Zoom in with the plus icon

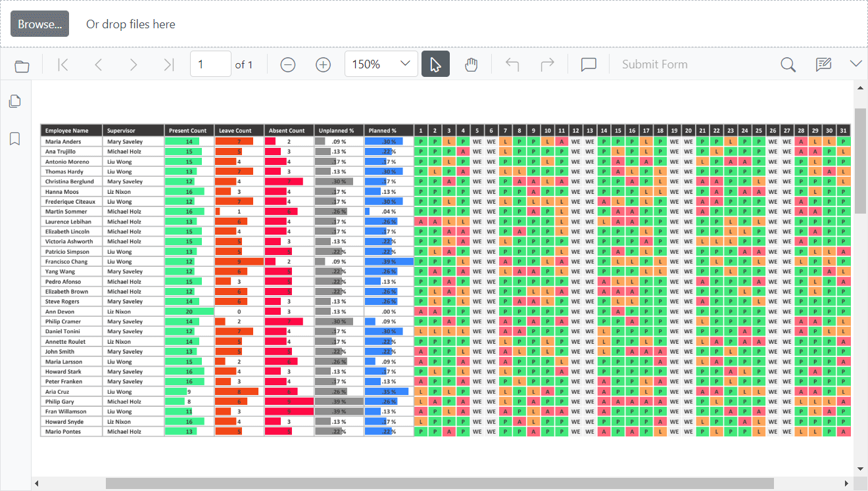tap(323, 64)
